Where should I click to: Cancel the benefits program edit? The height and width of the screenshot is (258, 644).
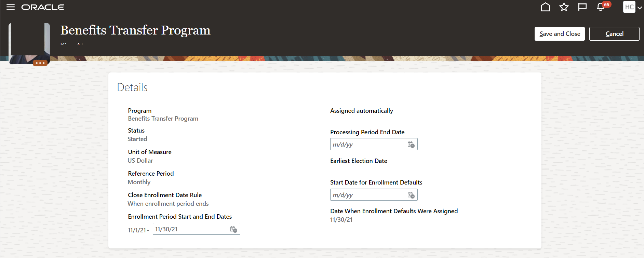pyautogui.click(x=614, y=34)
